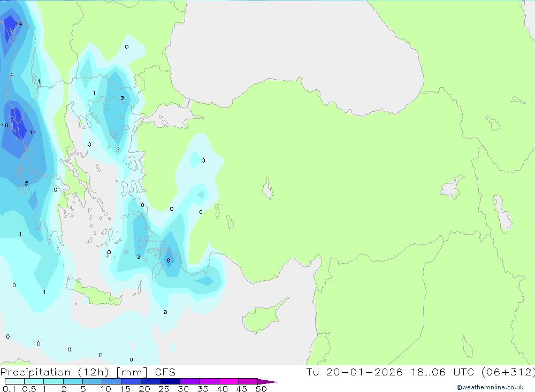Click the 0.5–1 mm legend color swatch
Image resolution: width=535 pixels, height=392 pixels.
pyautogui.click(x=34, y=381)
